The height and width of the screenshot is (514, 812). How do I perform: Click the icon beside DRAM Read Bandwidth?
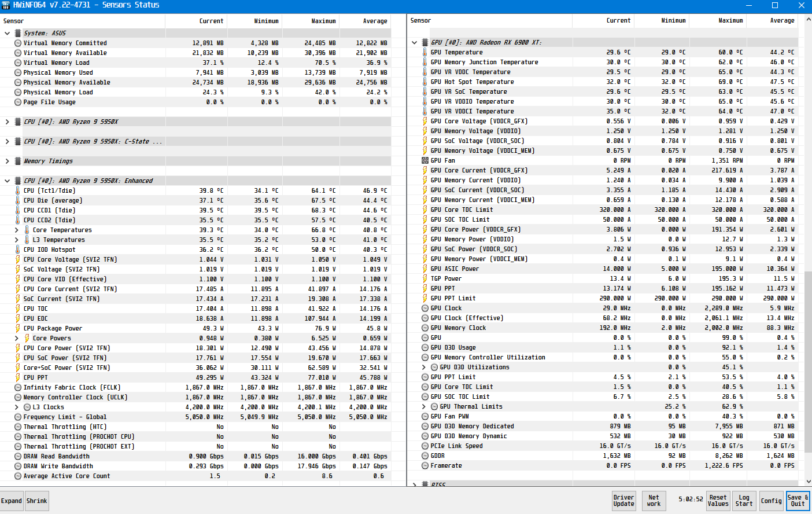[x=18, y=456]
